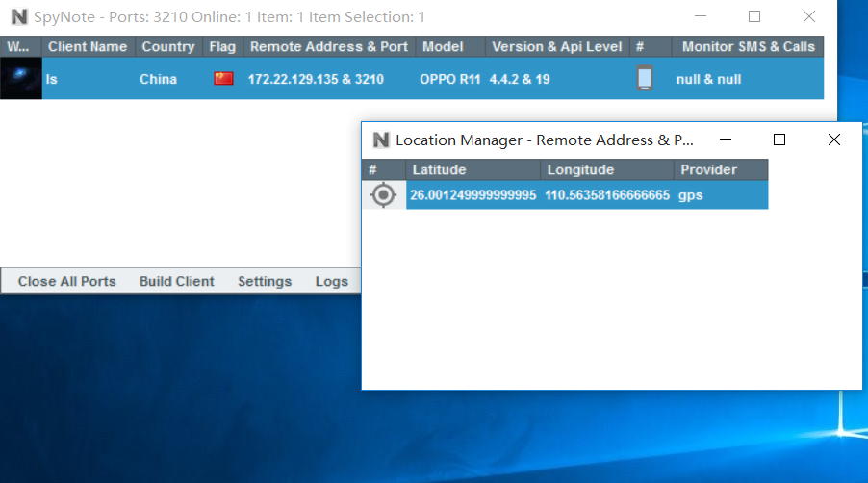Click the Flag column header
Image resolution: width=868 pixels, height=483 pixels.
tap(223, 46)
